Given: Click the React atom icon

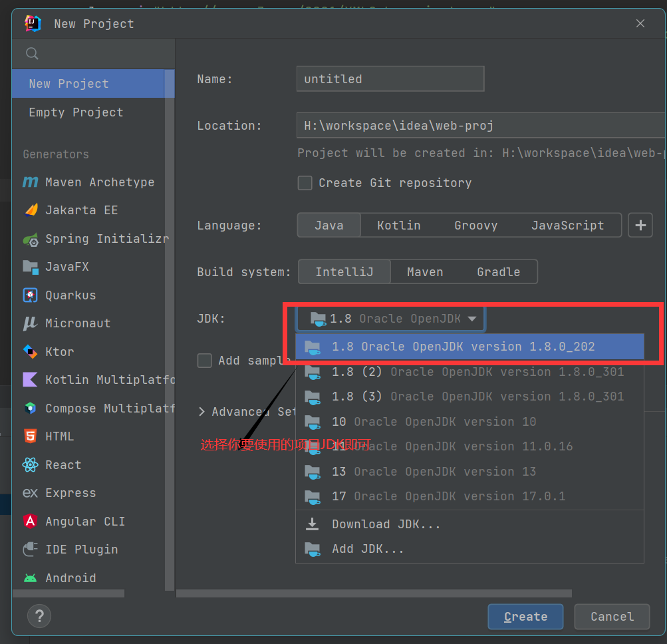Looking at the screenshot, I should [x=30, y=465].
